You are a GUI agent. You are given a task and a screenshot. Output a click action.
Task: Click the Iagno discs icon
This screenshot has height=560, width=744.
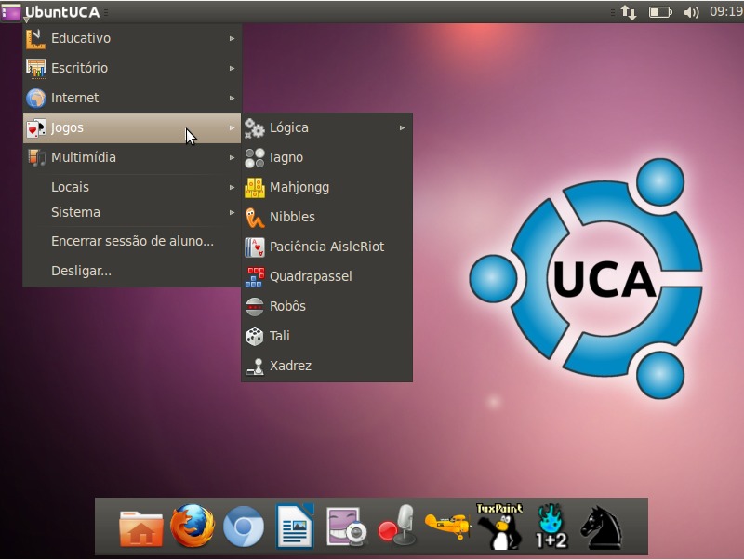[x=255, y=158]
